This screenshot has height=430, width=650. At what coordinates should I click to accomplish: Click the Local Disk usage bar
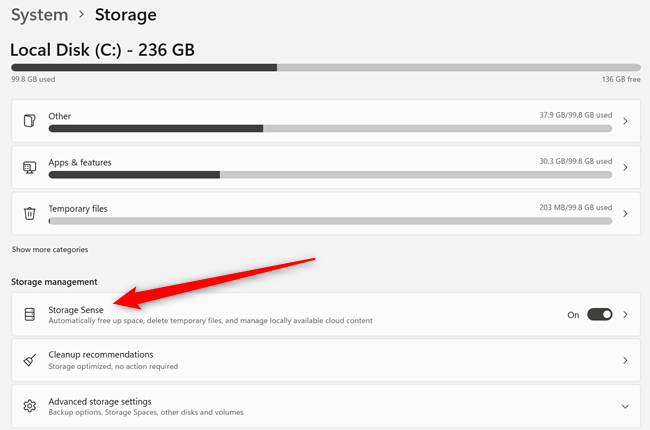(x=325, y=68)
